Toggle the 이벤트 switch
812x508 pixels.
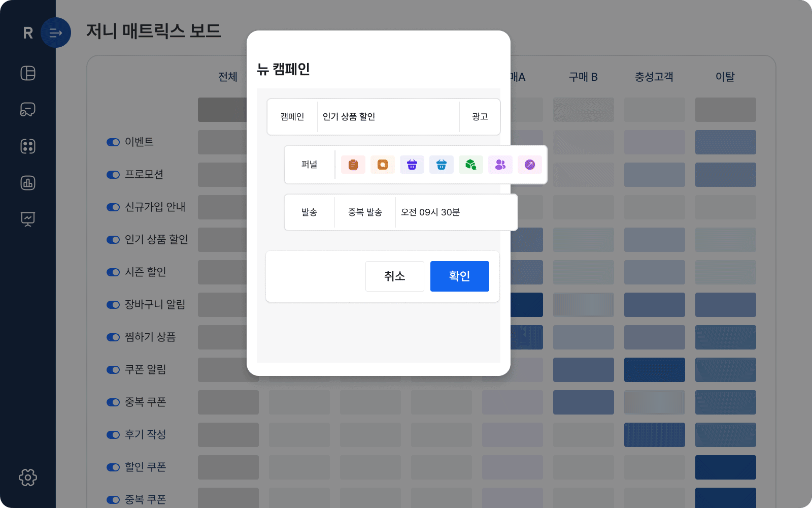113,142
